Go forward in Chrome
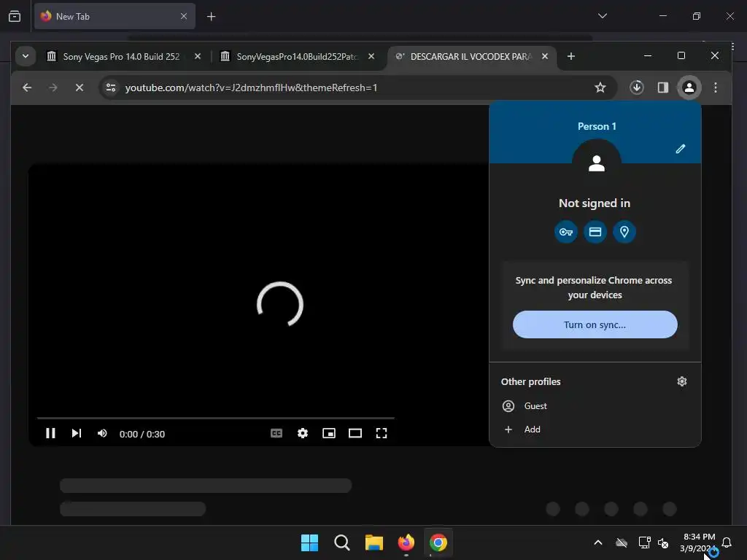Viewport: 747px width, 560px height. coord(53,87)
